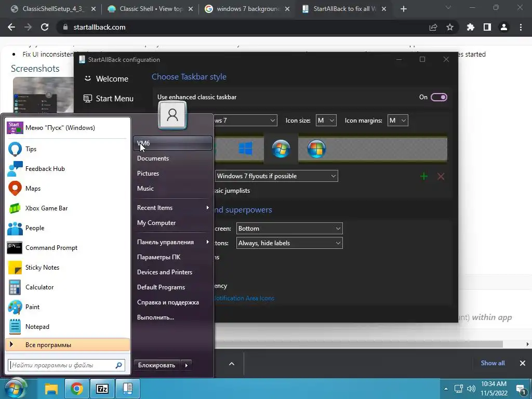Open Devices and Printers
Image resolution: width=532 pixels, height=399 pixels.
click(x=172, y=272)
